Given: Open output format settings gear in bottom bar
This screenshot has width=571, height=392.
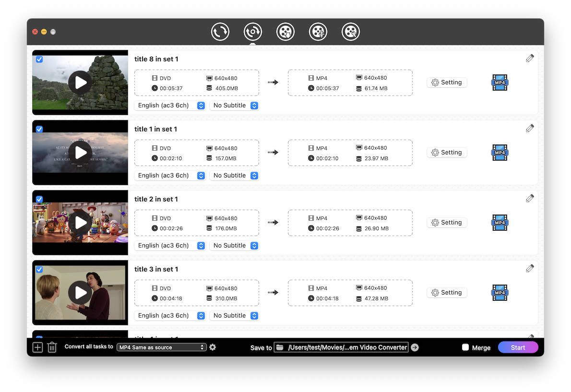Looking at the screenshot, I should click(x=213, y=347).
